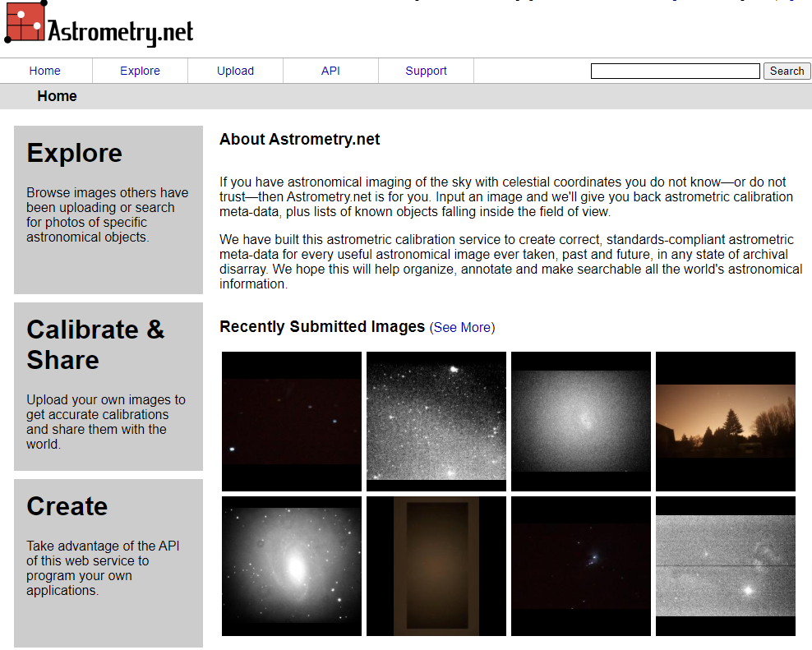The height and width of the screenshot is (650, 812).
Task: Open the Calibrate & Share panel
Action: tap(108, 386)
